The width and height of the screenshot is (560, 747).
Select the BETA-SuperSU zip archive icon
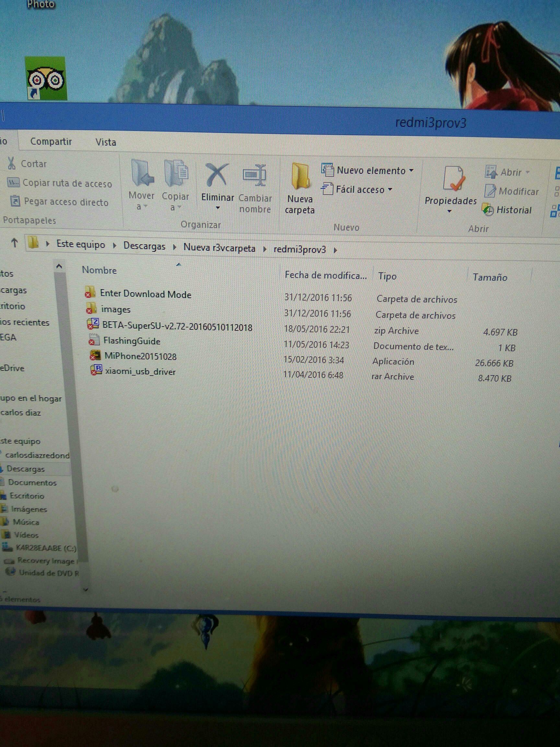[x=93, y=324]
